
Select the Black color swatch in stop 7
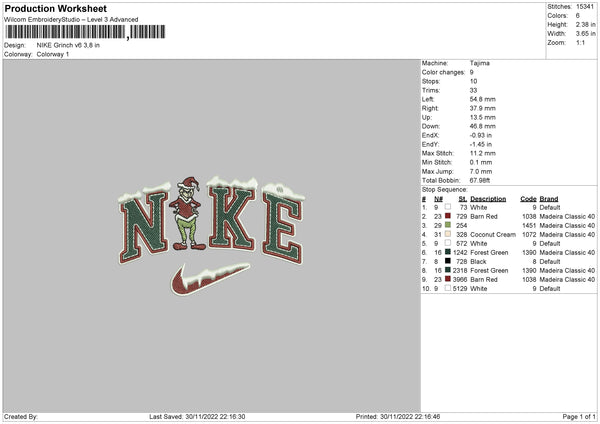pos(448,261)
